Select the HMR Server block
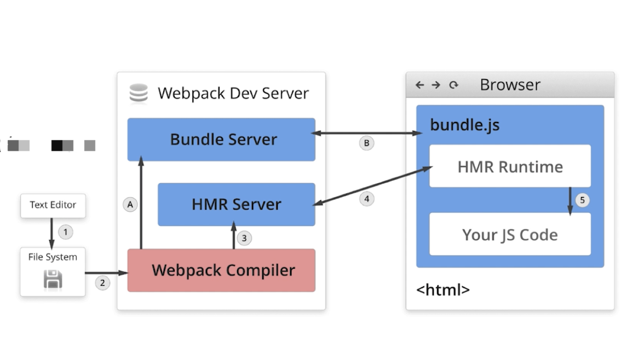The height and width of the screenshot is (347, 644). coord(237,205)
